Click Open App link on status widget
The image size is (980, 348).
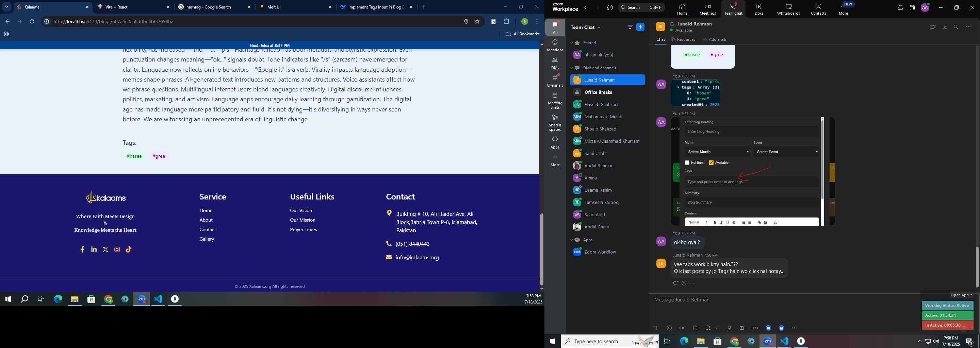961,296
